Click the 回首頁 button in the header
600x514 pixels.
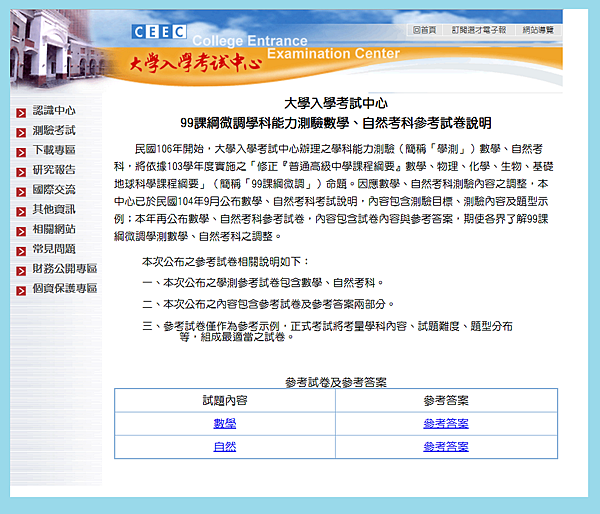click(424, 30)
